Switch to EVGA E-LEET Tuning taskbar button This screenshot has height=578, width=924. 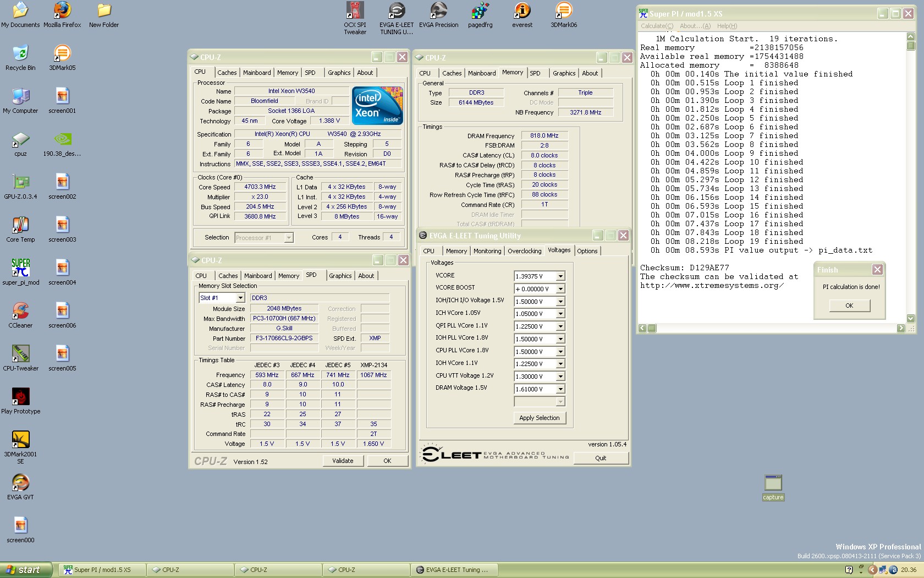point(454,570)
